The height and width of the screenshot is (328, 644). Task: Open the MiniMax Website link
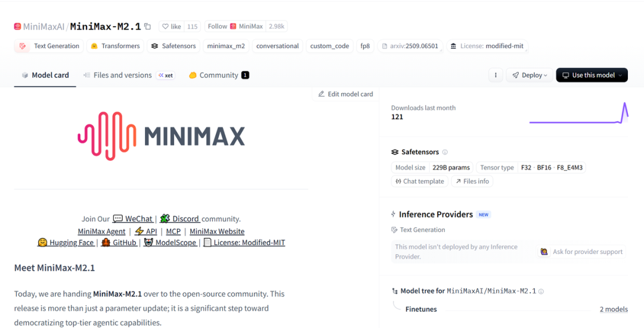click(217, 231)
